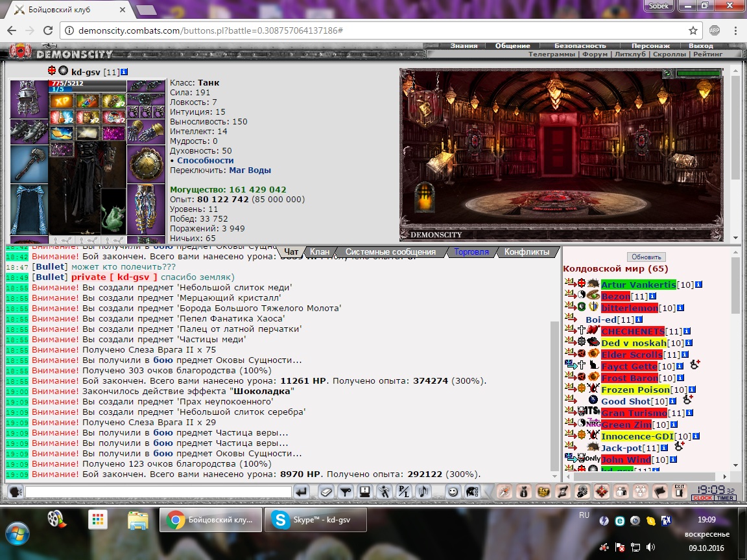Open the Литклуб link

click(630, 54)
